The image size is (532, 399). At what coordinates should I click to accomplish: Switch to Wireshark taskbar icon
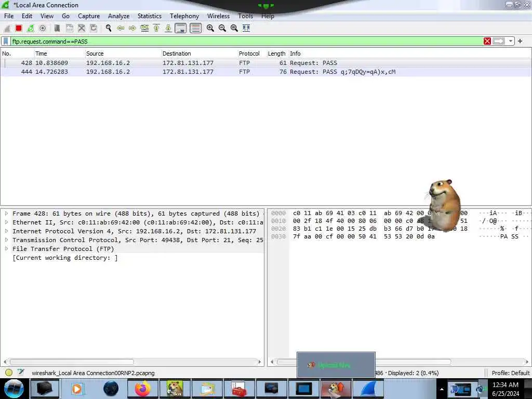[368, 389]
